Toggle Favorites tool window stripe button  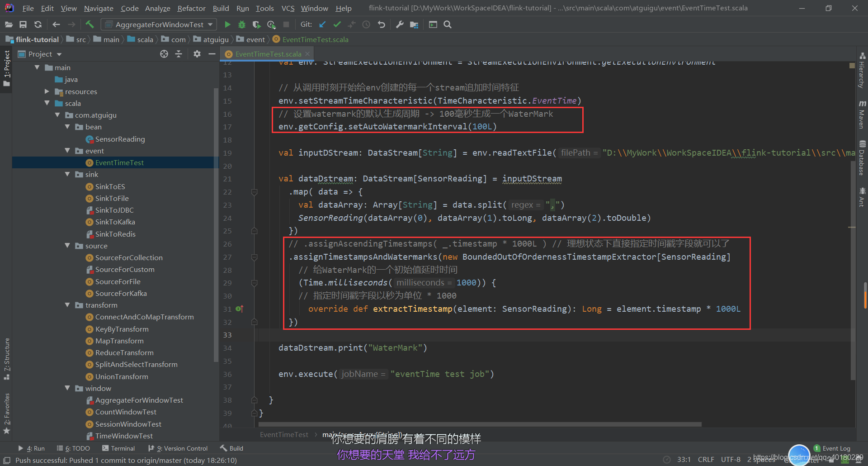click(6, 414)
